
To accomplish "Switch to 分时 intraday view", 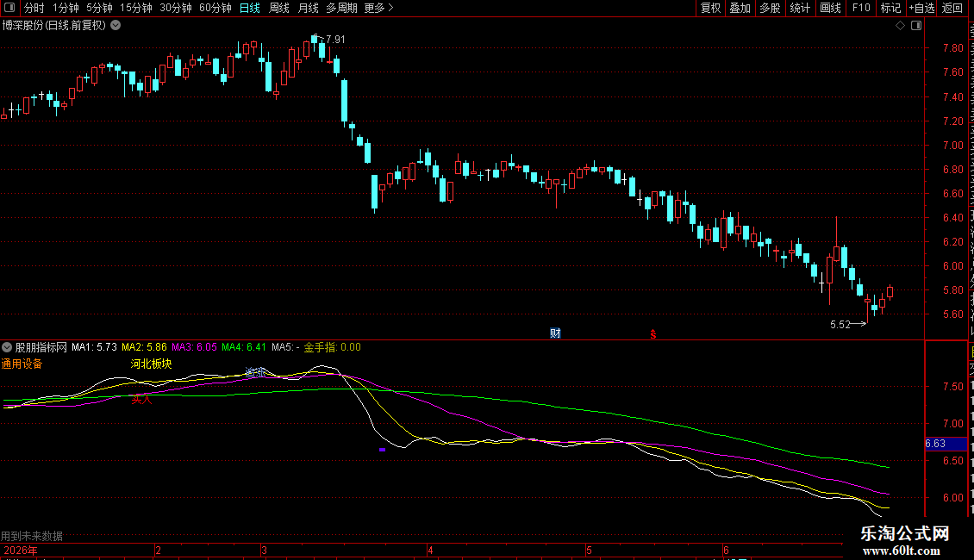I will pyautogui.click(x=34, y=8).
